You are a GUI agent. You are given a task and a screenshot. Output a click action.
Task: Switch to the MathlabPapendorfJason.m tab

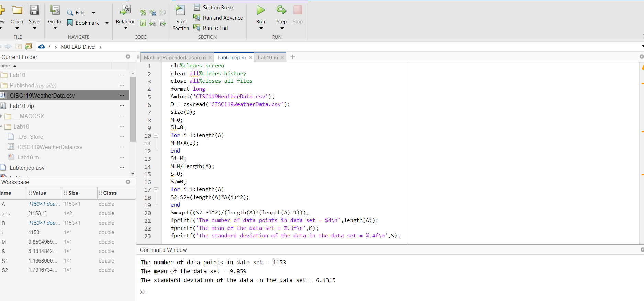175,57
